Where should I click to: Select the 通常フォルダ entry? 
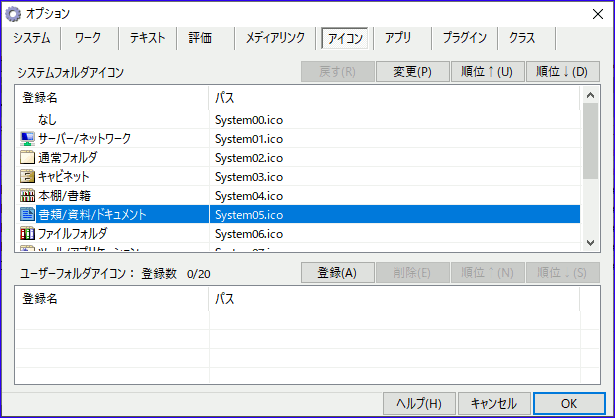tap(298, 158)
